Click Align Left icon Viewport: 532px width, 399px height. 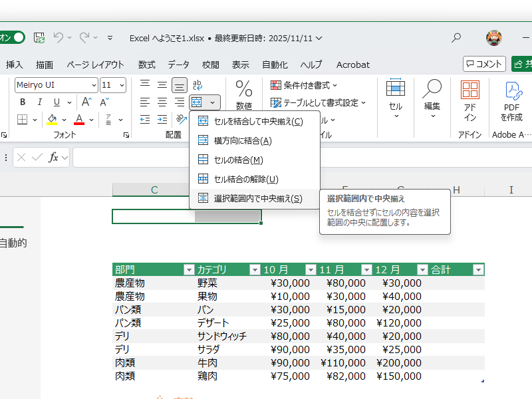click(x=145, y=102)
